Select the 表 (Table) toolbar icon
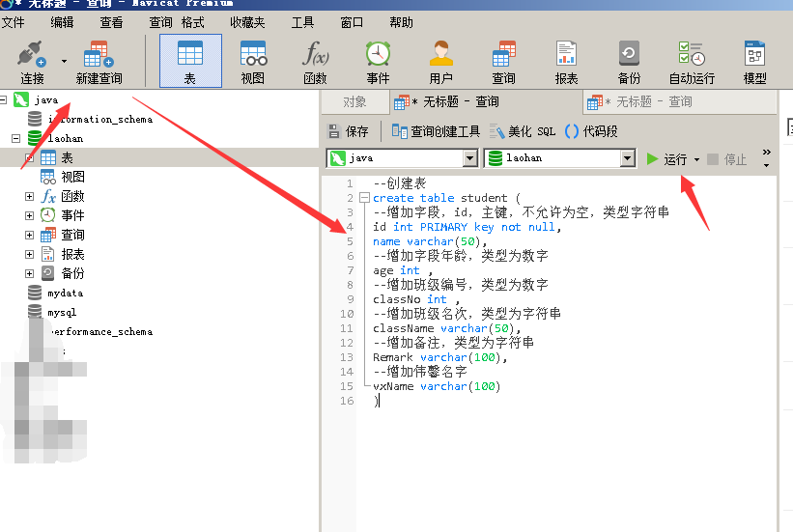 tap(190, 62)
